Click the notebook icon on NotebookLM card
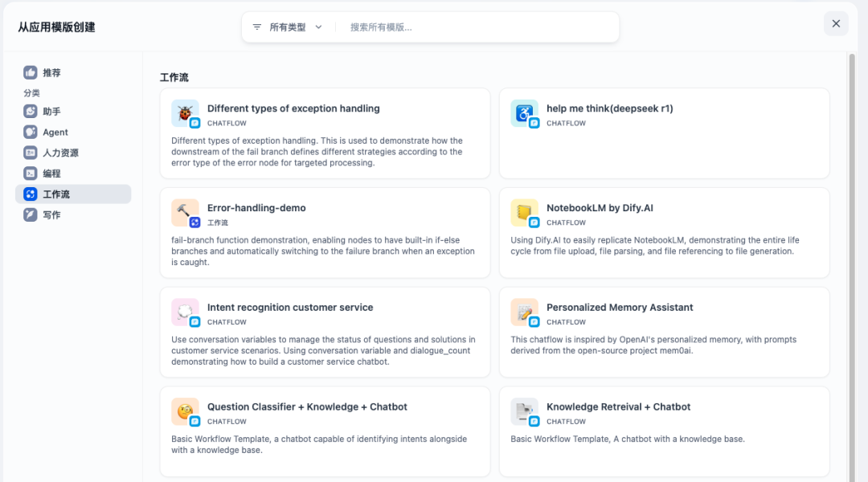Screen dimensions: 868x482 (524, 212)
